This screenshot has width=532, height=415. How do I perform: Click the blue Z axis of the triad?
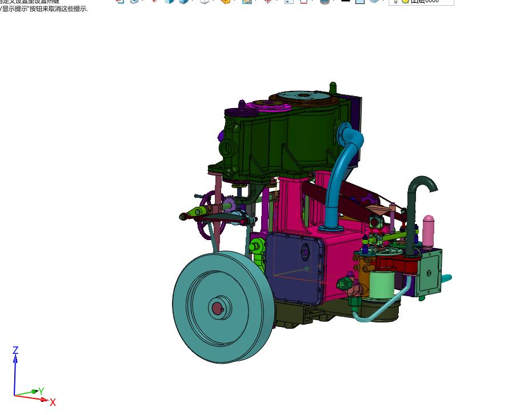15,372
